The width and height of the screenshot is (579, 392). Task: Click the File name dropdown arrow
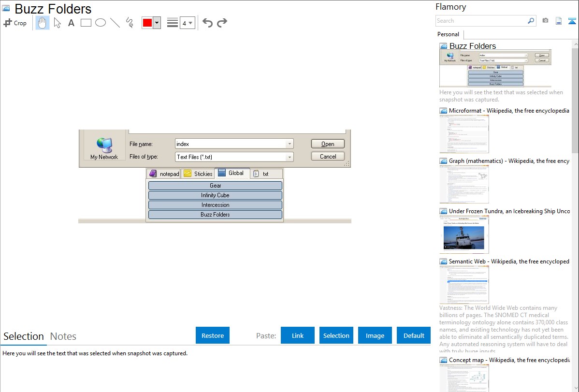point(289,144)
